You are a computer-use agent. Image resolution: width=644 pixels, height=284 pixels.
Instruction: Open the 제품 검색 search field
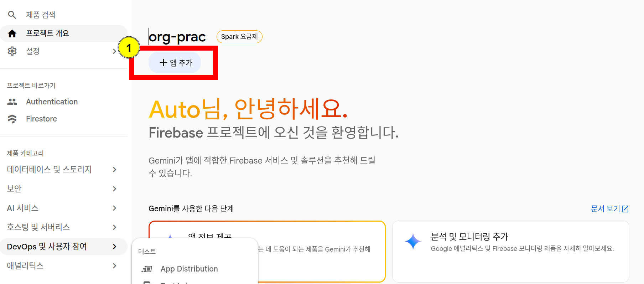coord(41,15)
